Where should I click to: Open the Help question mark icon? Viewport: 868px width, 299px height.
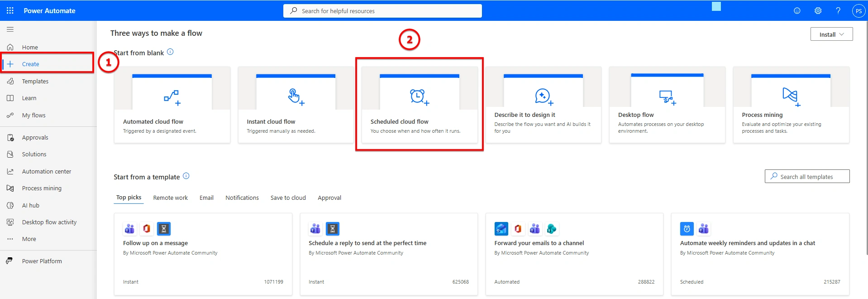click(838, 10)
